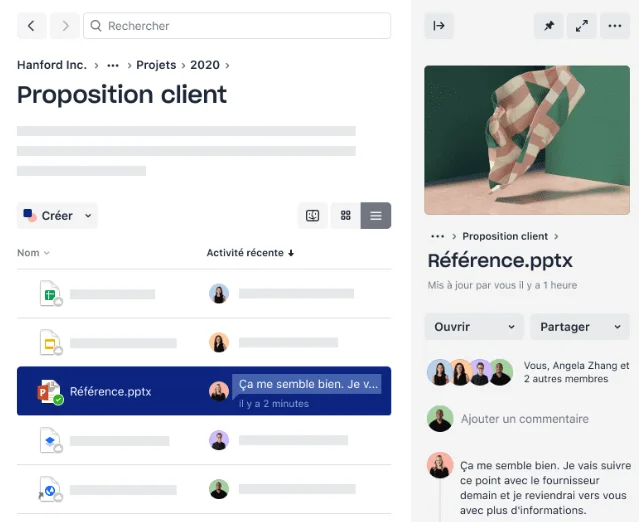The width and height of the screenshot is (639, 522).
Task: Expand preview with the diagonal arrows icon
Action: click(x=582, y=26)
